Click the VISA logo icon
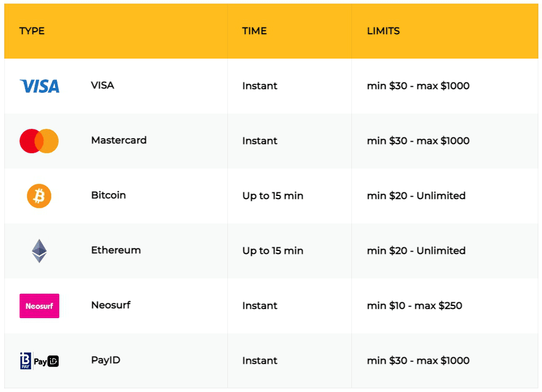The width and height of the screenshot is (542, 392). pos(39,86)
